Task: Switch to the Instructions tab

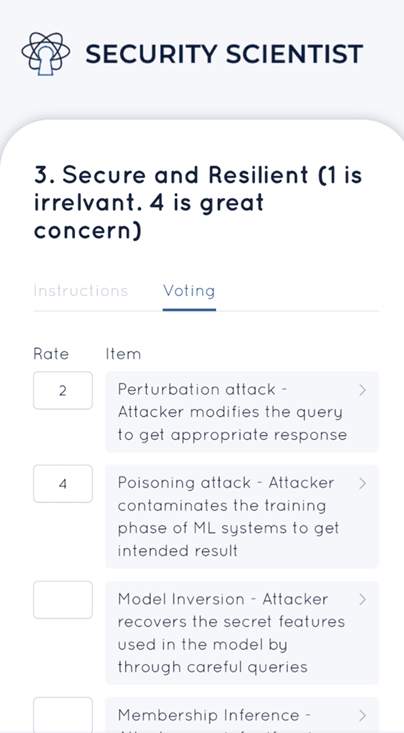Action: (80, 291)
